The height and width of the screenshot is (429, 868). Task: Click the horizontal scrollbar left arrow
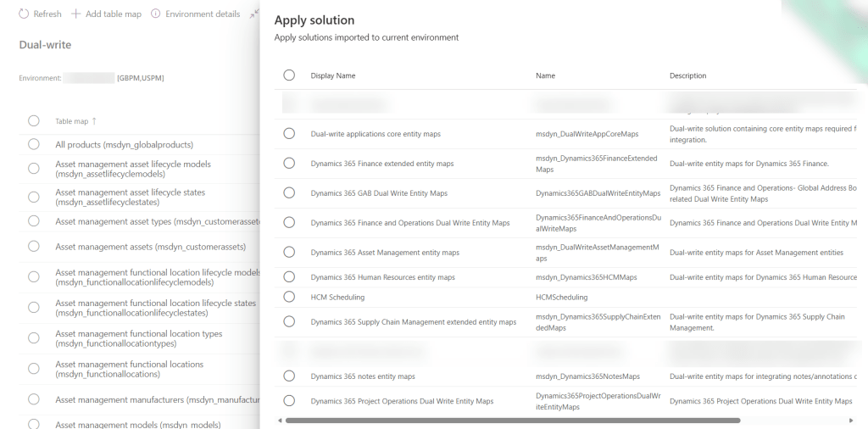click(280, 421)
